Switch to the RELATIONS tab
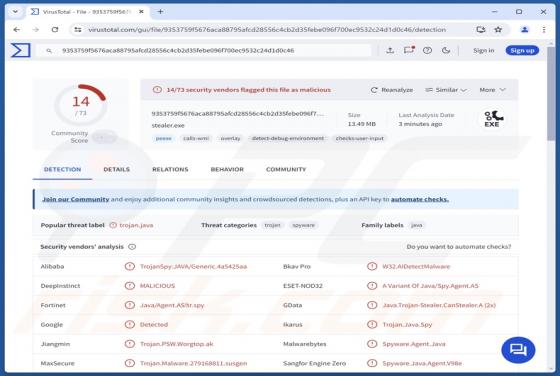 (x=170, y=169)
